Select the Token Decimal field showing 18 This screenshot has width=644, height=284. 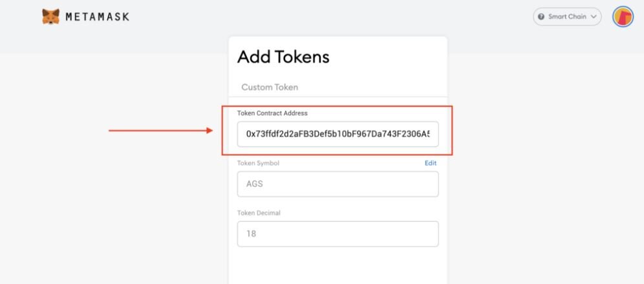pos(338,234)
